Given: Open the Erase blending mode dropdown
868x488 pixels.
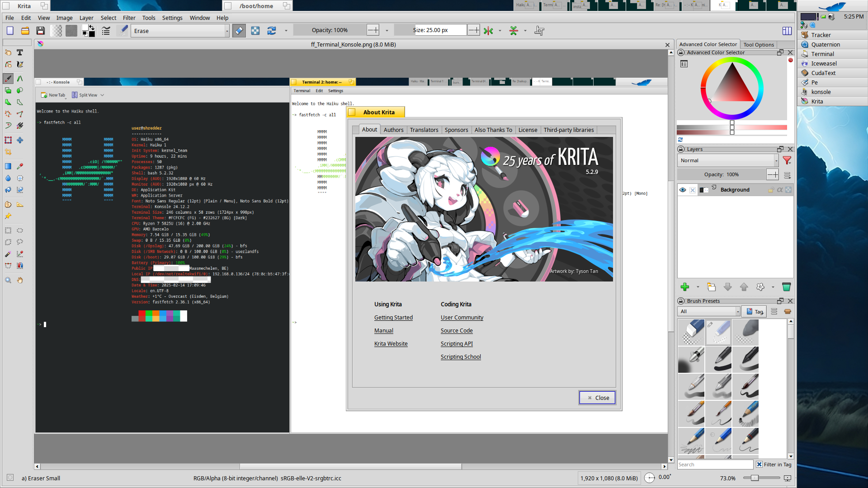Looking at the screenshot, I should point(180,31).
